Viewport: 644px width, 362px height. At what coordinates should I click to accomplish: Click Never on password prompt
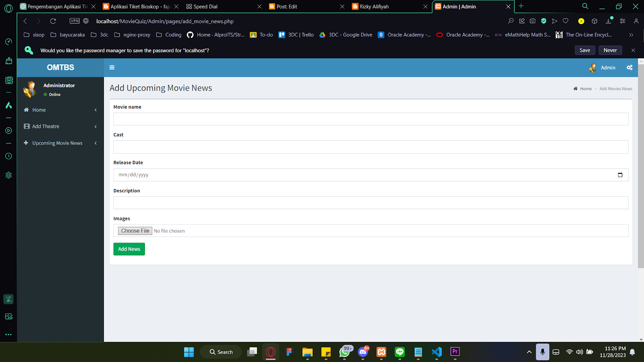(x=610, y=50)
